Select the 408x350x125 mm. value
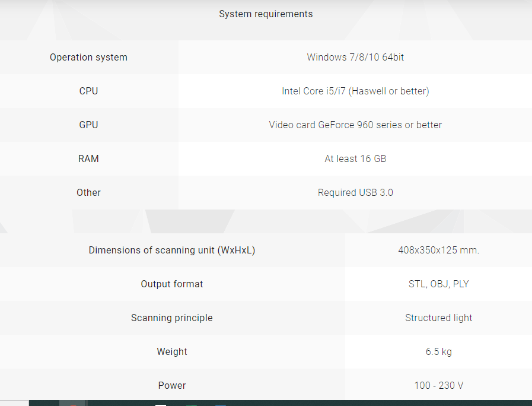Image resolution: width=532 pixels, height=406 pixels. click(439, 250)
